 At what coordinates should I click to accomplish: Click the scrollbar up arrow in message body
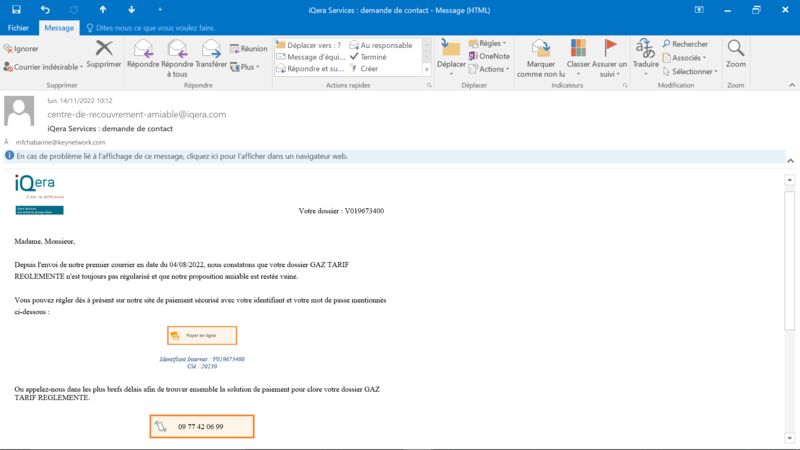789,180
